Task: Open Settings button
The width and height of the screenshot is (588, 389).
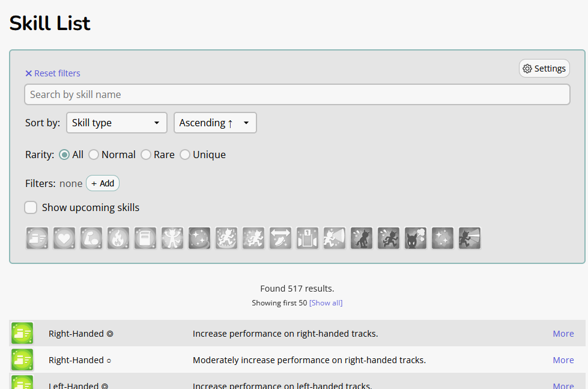Action: coord(544,69)
